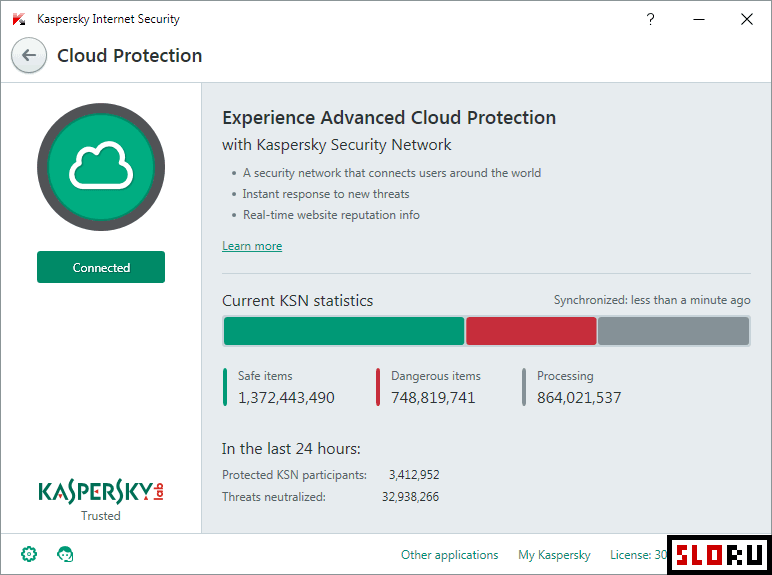
Task: Open Other applications link
Action: point(449,555)
